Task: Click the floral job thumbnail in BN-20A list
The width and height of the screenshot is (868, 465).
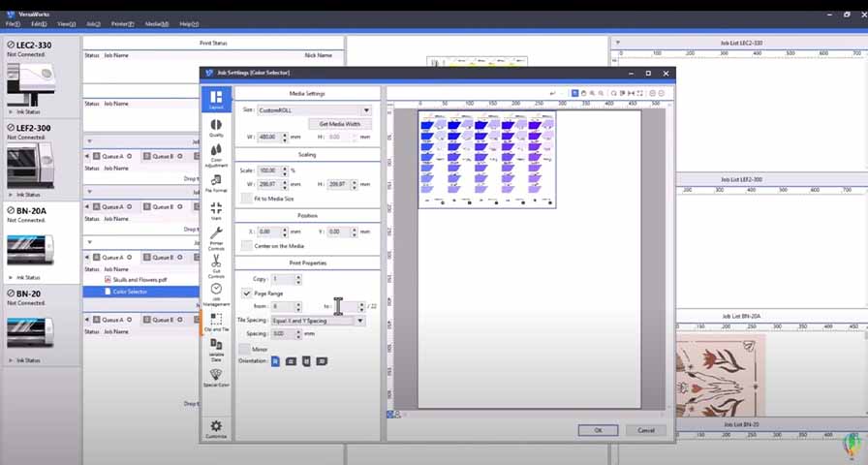Action: (x=721, y=374)
